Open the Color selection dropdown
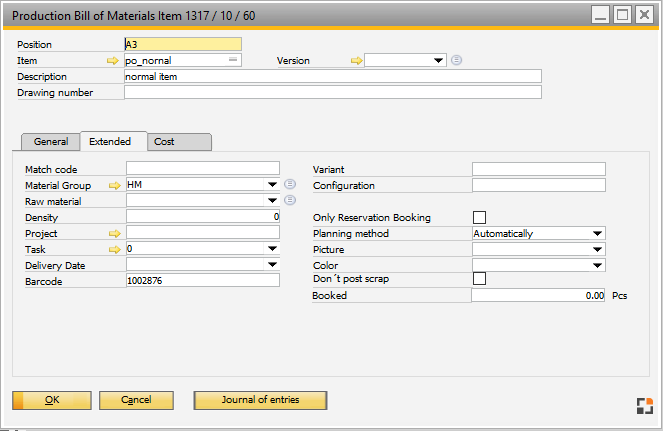 (597, 265)
